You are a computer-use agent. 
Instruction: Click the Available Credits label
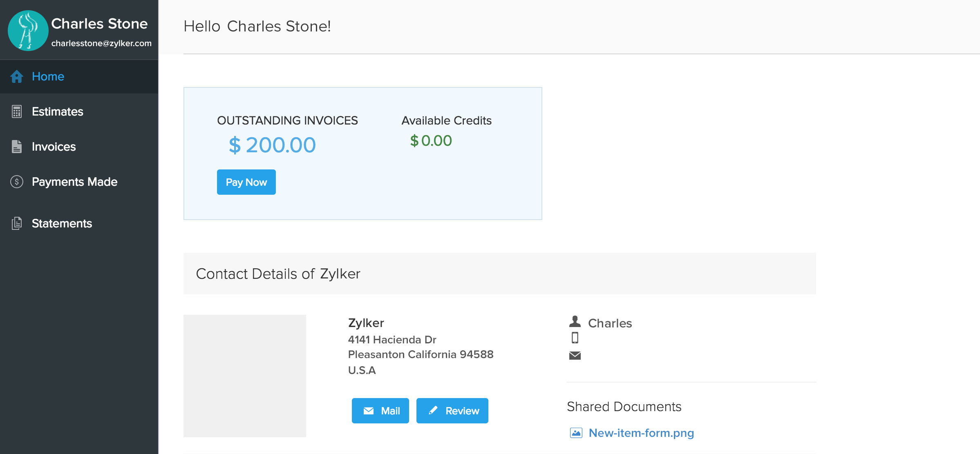447,120
